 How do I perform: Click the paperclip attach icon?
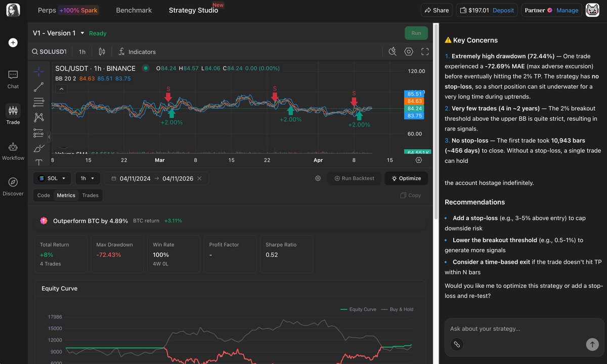(456, 344)
